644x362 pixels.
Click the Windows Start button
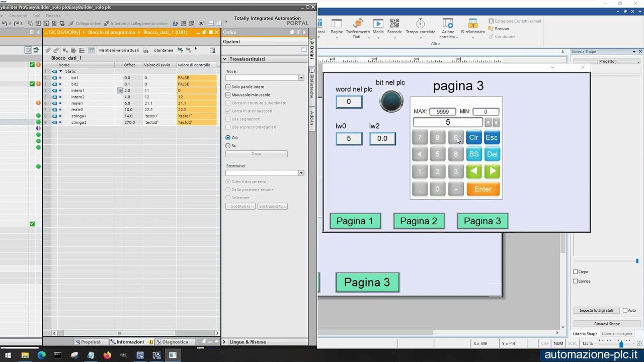pyautogui.click(x=8, y=355)
